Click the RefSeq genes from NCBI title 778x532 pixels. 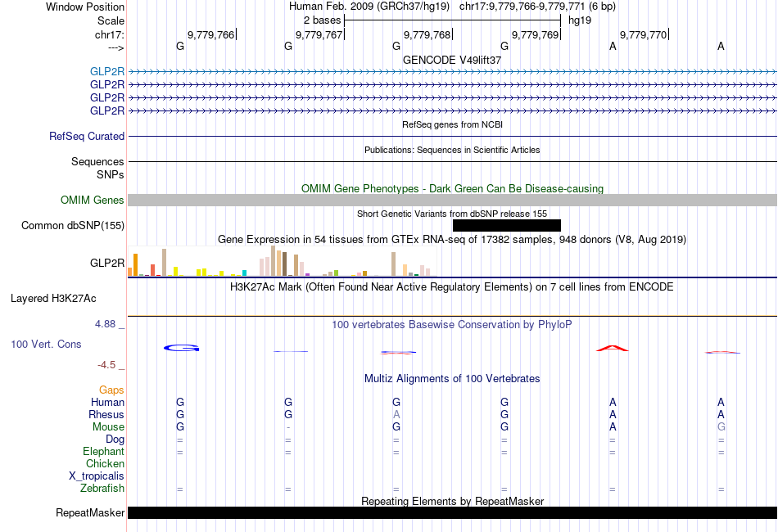click(x=452, y=124)
